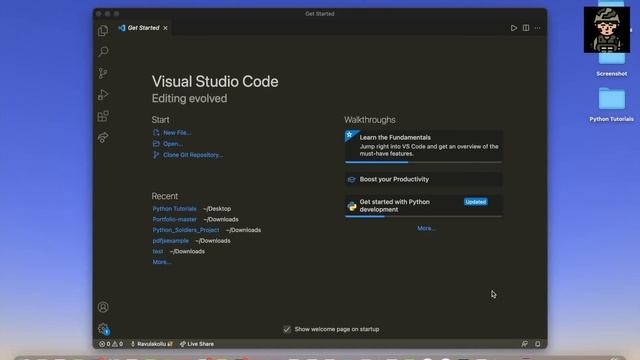The height and width of the screenshot is (360, 640).
Task: Open recent folder pdfjsexample
Action: [x=171, y=240]
